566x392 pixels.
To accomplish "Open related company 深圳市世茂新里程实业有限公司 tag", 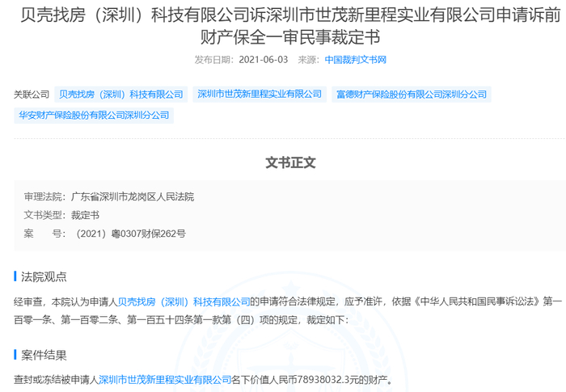I will pyautogui.click(x=260, y=95).
